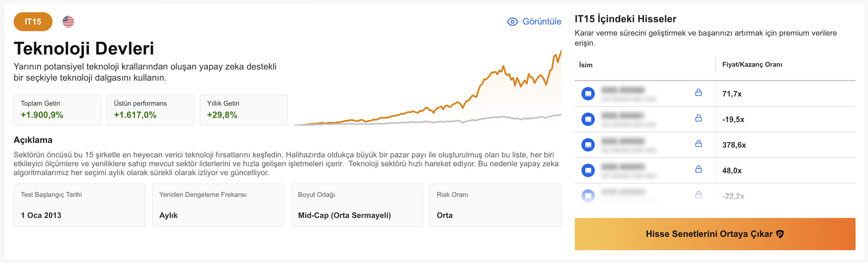868x263 pixels.
Task: Click lock icon in 71,7x row
Action: click(698, 92)
